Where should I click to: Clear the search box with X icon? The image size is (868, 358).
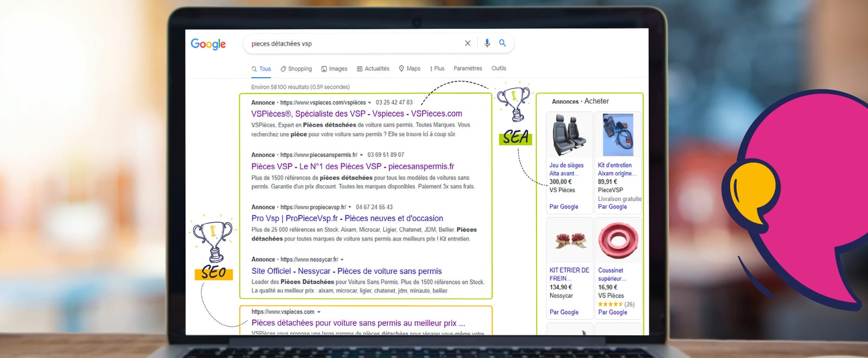coord(468,43)
